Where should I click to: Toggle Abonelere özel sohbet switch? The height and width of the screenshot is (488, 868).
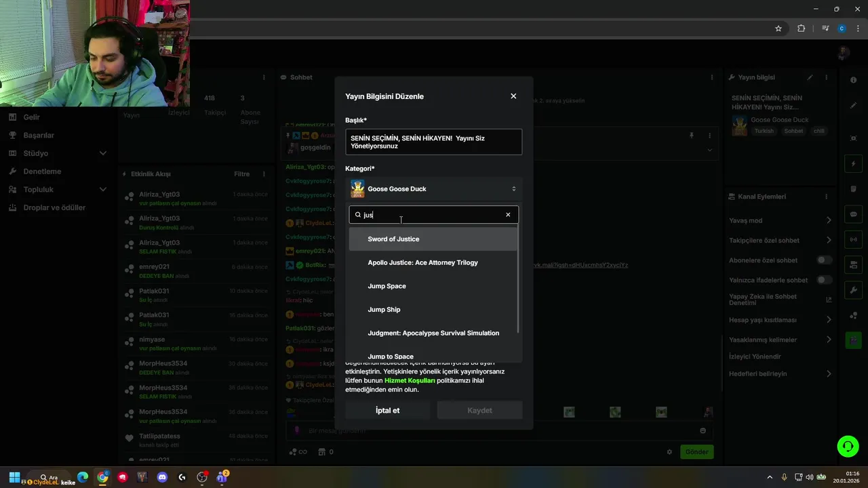pyautogui.click(x=824, y=260)
